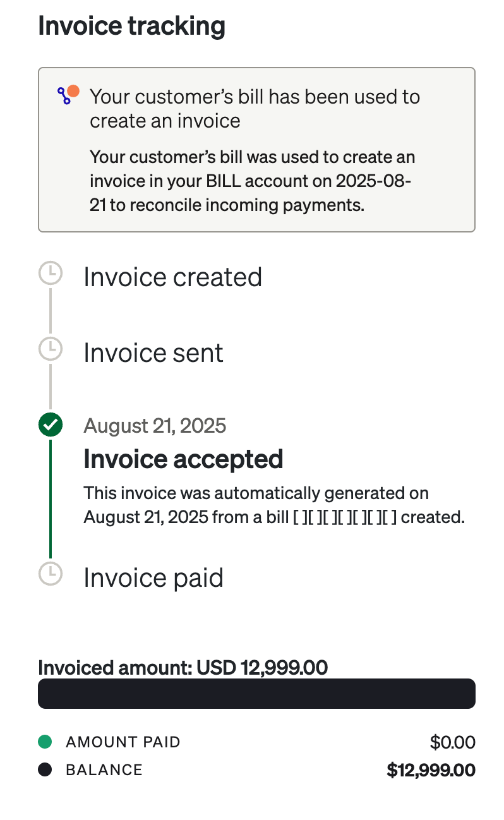
Task: Toggle the Invoice paid step to complete
Action: tap(153, 577)
